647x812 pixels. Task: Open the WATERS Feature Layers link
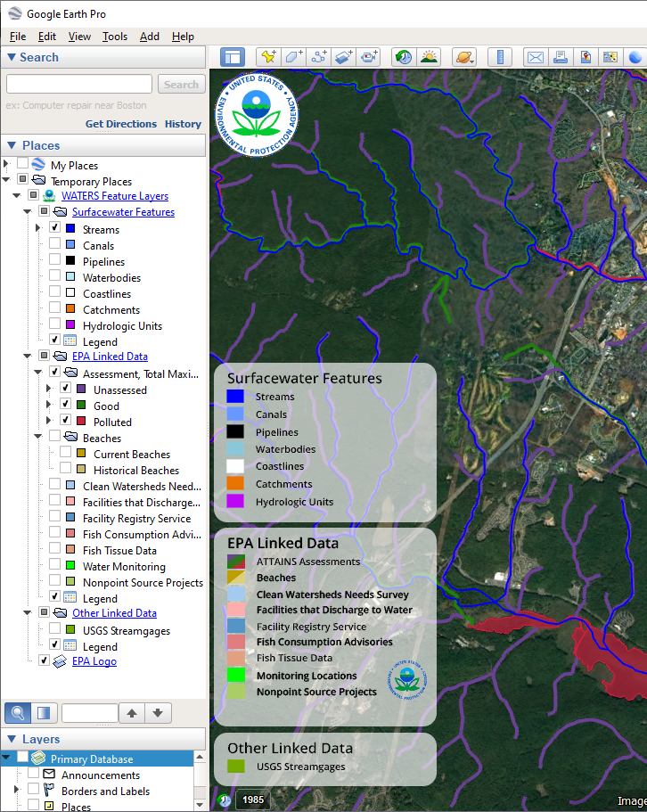(x=115, y=196)
